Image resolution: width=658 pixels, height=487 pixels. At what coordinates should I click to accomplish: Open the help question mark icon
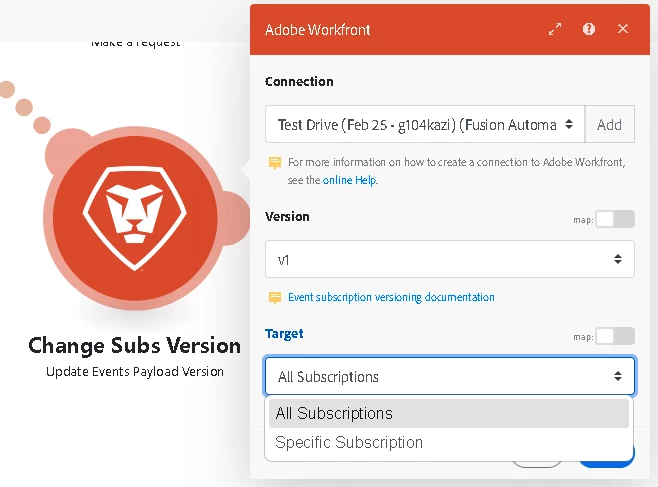[589, 29]
